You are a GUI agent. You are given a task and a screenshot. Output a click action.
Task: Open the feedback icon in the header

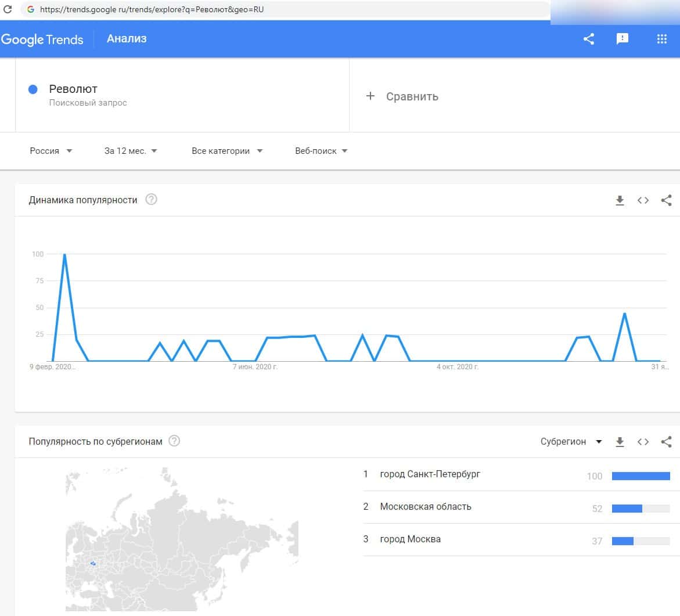623,39
